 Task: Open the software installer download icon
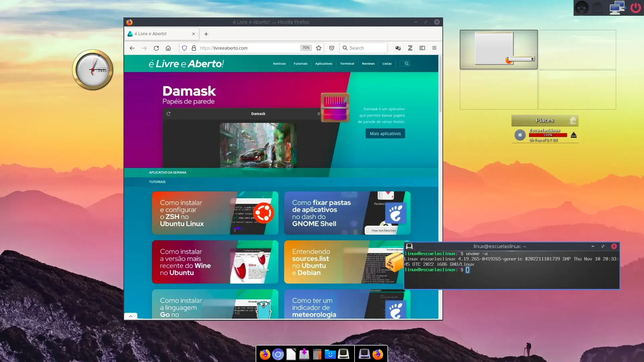[304, 354]
